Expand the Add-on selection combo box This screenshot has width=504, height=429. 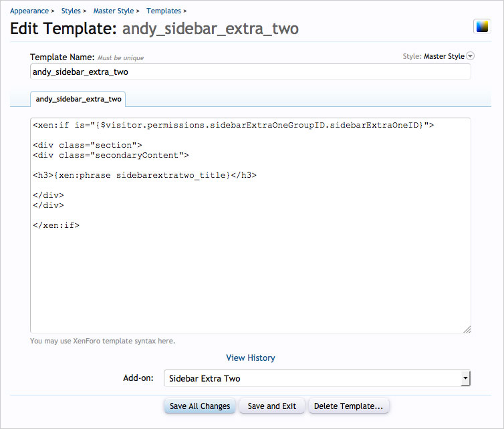click(x=465, y=379)
